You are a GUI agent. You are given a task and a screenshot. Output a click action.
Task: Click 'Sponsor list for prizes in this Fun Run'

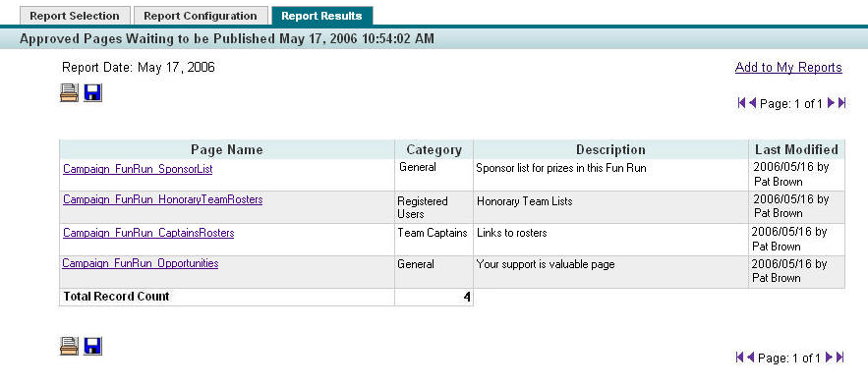pos(560,168)
